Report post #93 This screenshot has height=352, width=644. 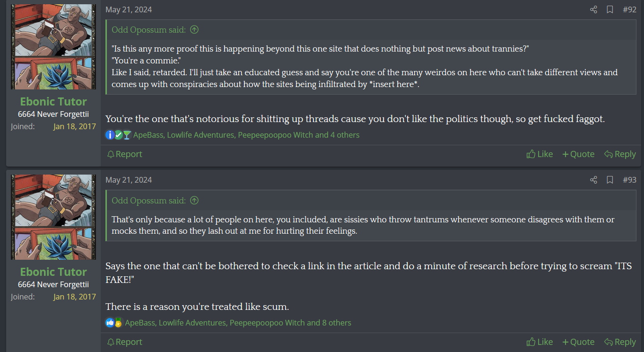pos(124,342)
